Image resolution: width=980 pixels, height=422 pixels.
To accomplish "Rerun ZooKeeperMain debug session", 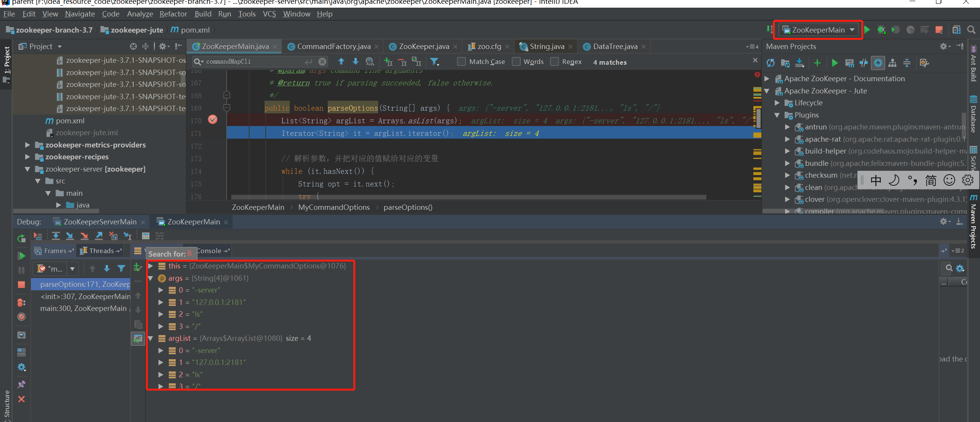I will tap(21, 239).
